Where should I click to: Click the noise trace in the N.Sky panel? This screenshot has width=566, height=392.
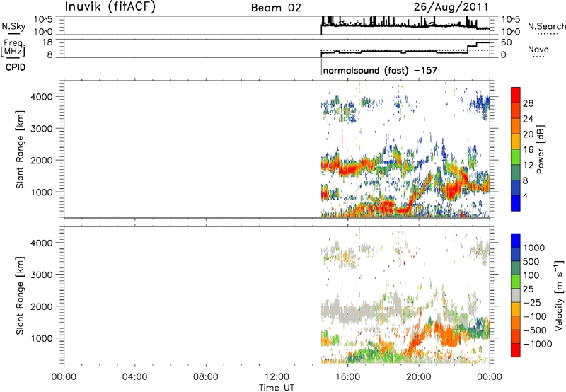(404, 25)
